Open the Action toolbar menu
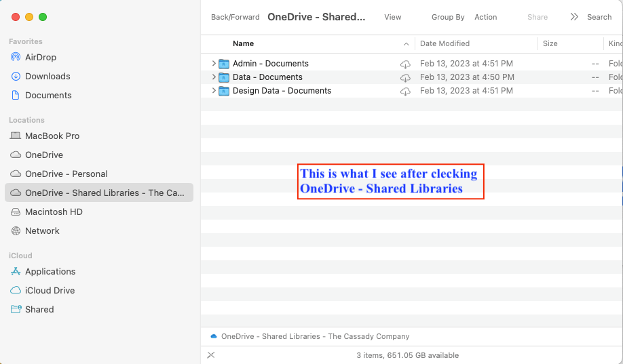The width and height of the screenshot is (623, 364). [x=485, y=17]
